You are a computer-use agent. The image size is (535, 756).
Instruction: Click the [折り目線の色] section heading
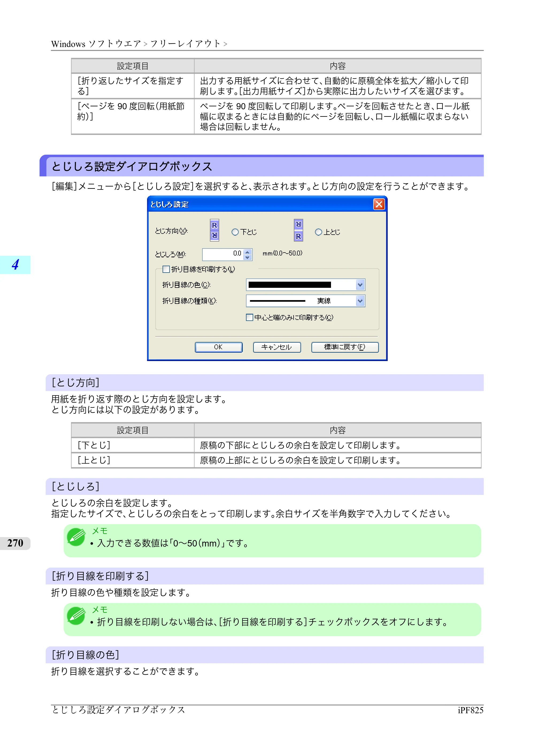[x=264, y=655]
